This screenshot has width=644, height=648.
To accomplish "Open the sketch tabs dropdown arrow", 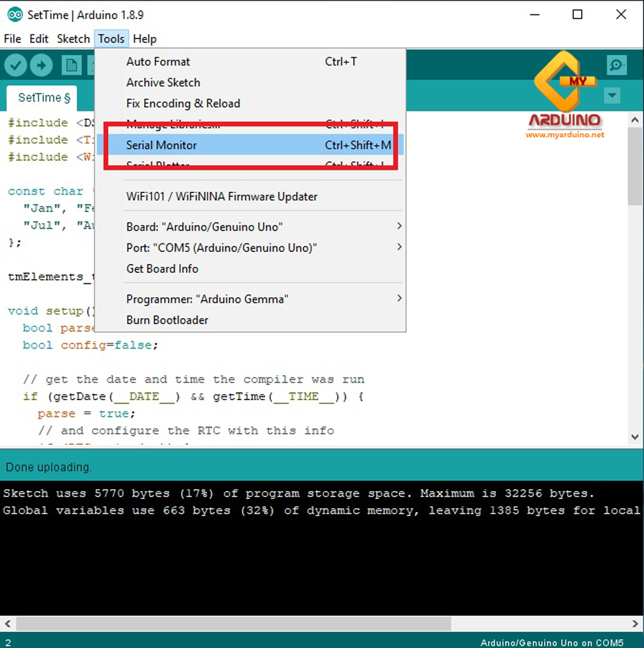I will coord(613,96).
